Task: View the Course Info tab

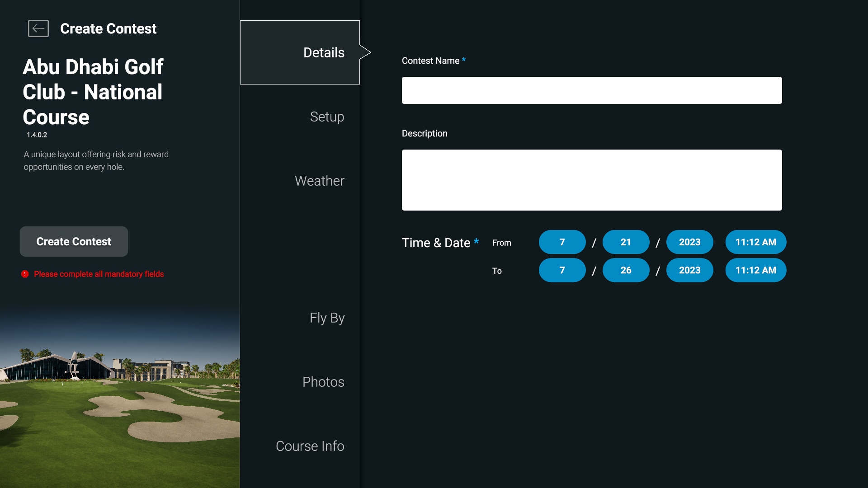Action: click(310, 446)
